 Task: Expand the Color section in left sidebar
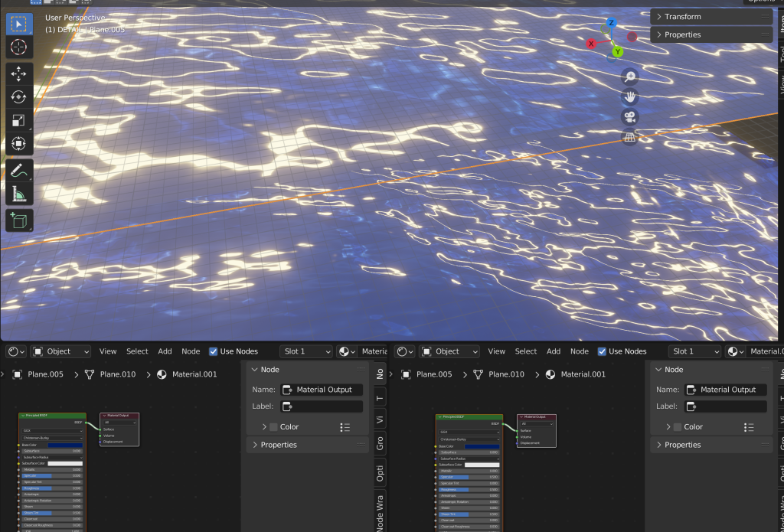(x=264, y=427)
